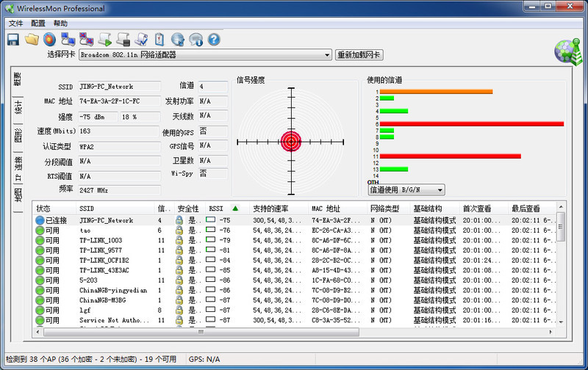Open the 文件 menu
This screenshot has height=370, width=588.
coord(15,23)
